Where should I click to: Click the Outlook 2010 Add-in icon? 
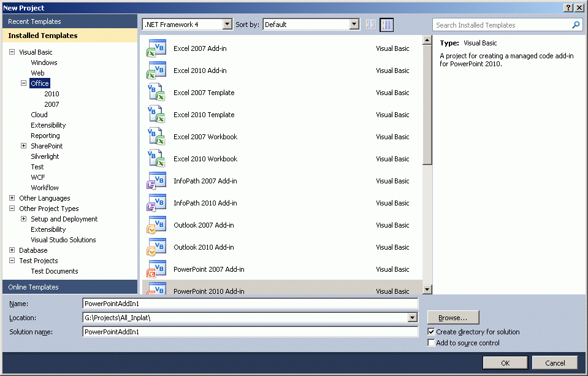click(156, 248)
